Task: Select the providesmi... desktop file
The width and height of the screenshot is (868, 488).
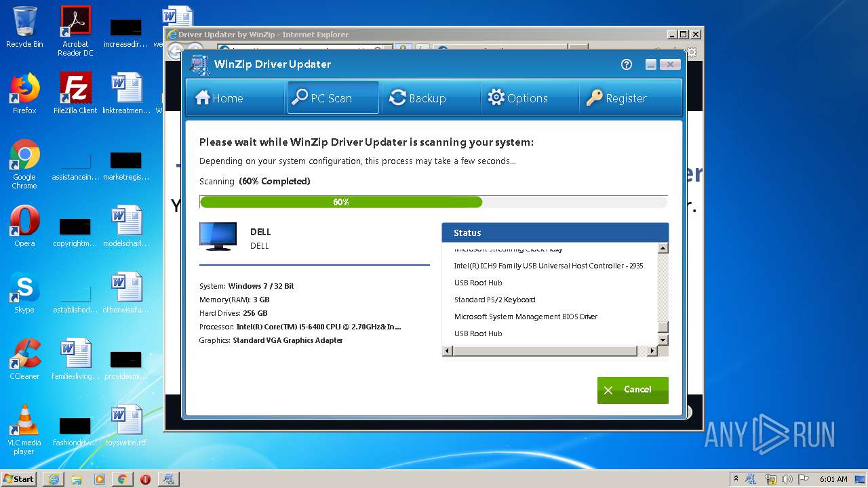Action: [126, 363]
